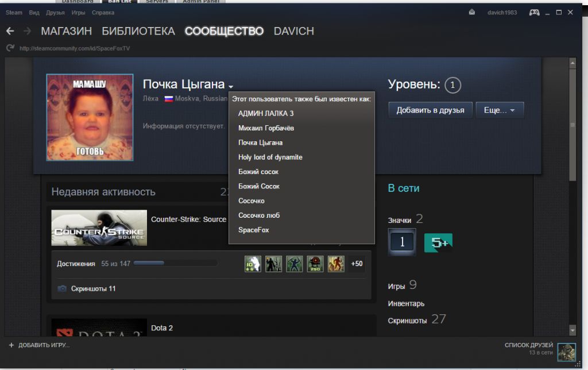Click the achievements progress bar
588x370 pixels.
176,264
